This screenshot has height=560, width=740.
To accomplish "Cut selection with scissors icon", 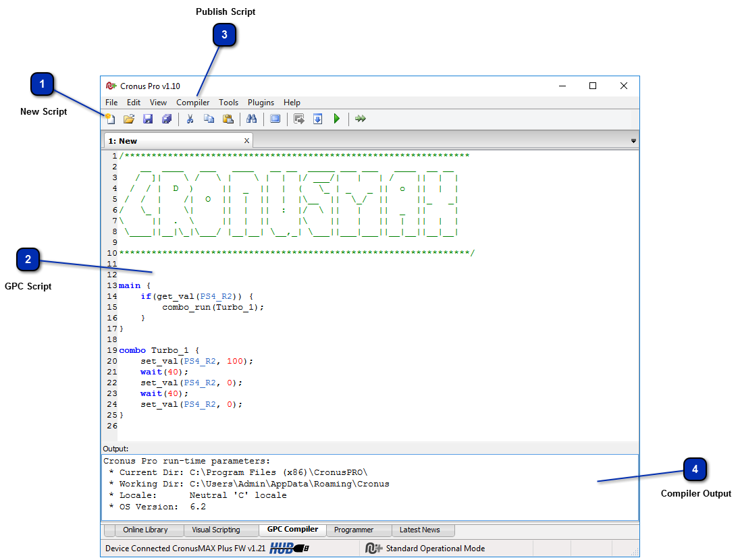I will (190, 119).
